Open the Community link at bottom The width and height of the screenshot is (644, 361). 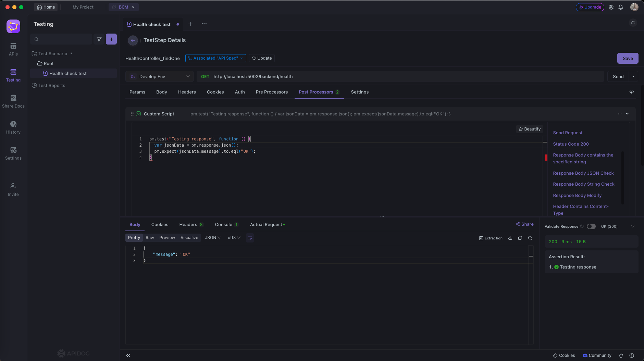597,356
